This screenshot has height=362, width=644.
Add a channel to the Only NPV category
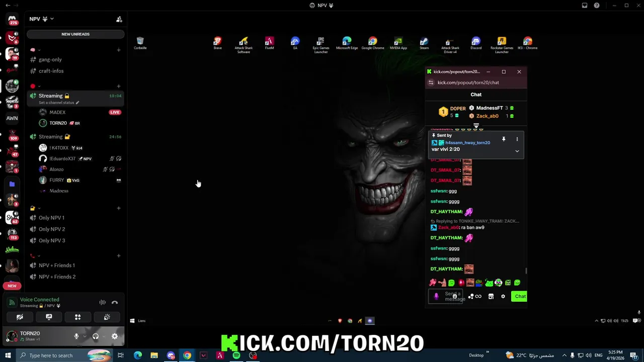119,208
